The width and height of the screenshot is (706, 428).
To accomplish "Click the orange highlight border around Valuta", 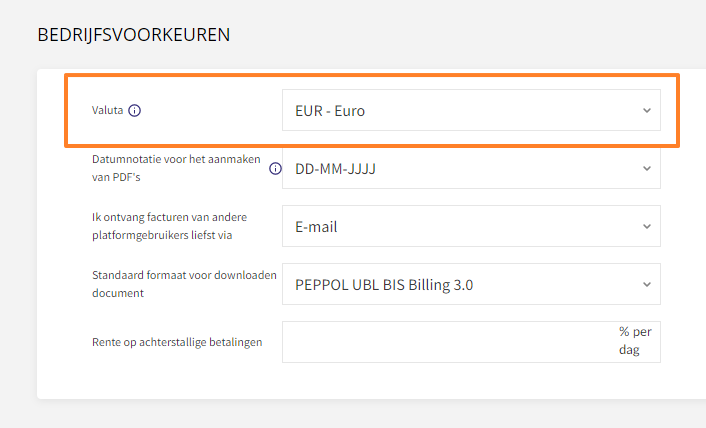I will (371, 75).
